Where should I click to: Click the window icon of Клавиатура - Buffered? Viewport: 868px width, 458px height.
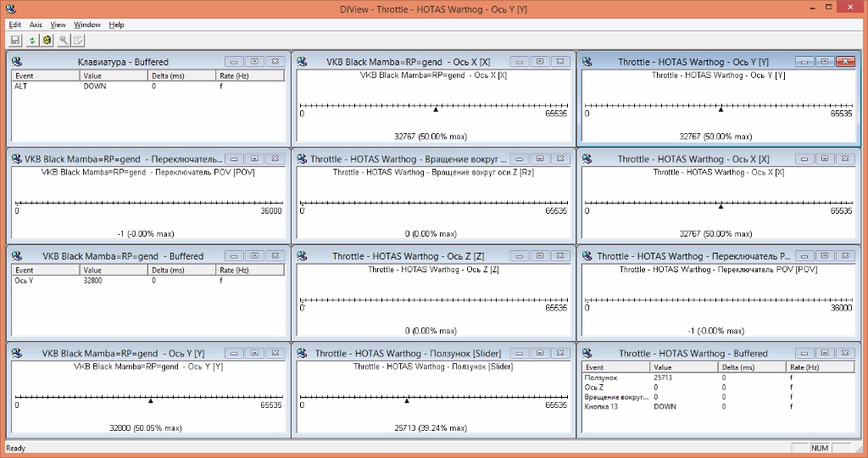[x=17, y=61]
